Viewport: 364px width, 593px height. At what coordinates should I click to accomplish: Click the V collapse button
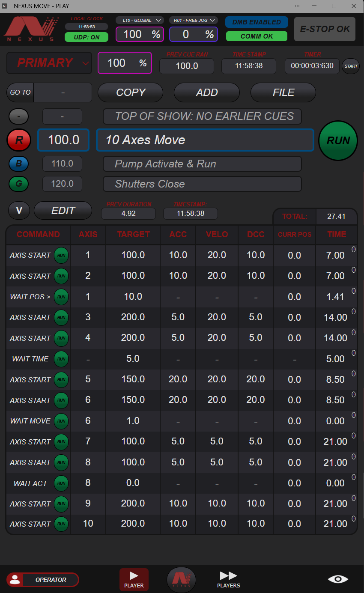(x=19, y=211)
